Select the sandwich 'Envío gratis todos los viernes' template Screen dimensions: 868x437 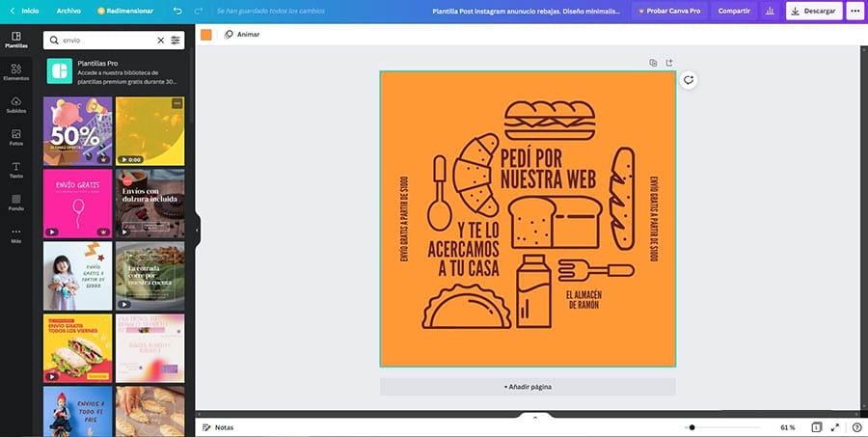click(x=77, y=348)
